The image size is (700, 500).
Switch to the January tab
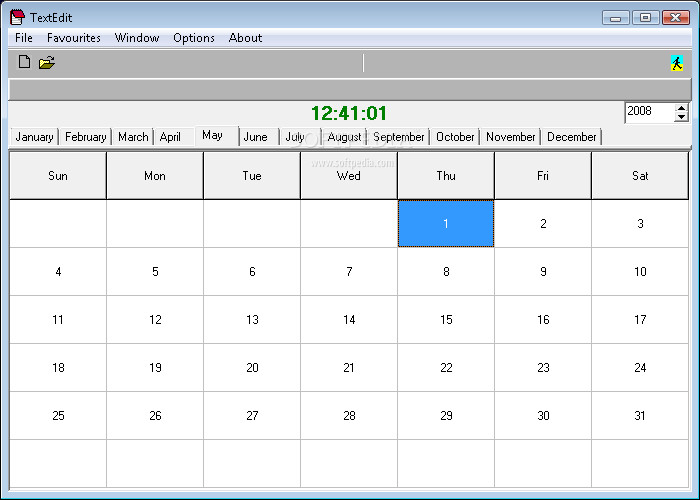click(x=34, y=137)
